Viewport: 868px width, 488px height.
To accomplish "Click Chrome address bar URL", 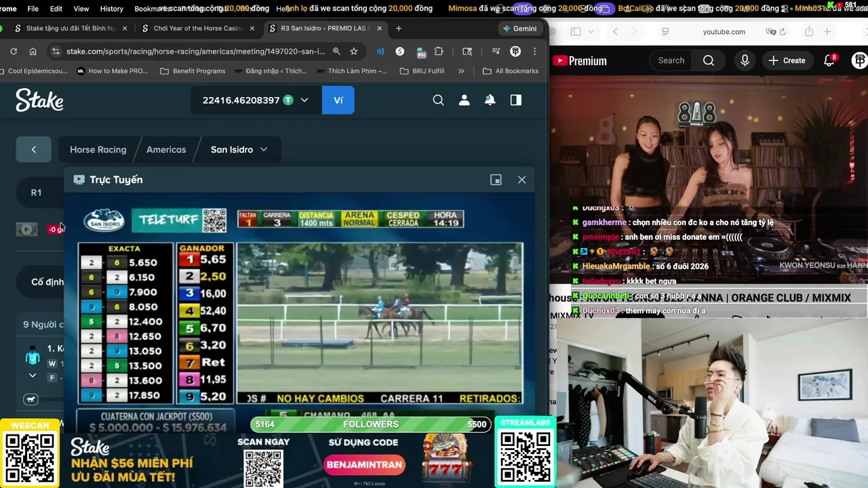I will pos(195,51).
